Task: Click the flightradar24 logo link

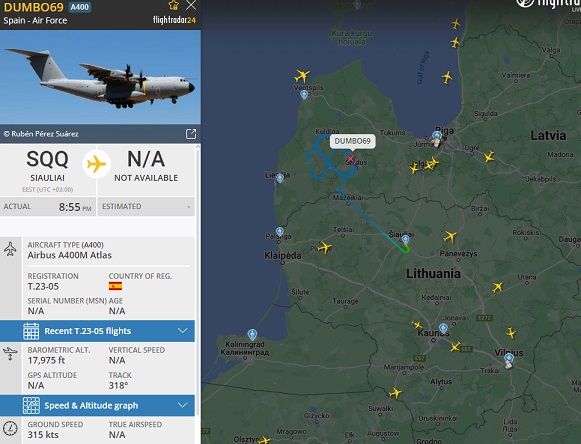Action: 175,20
